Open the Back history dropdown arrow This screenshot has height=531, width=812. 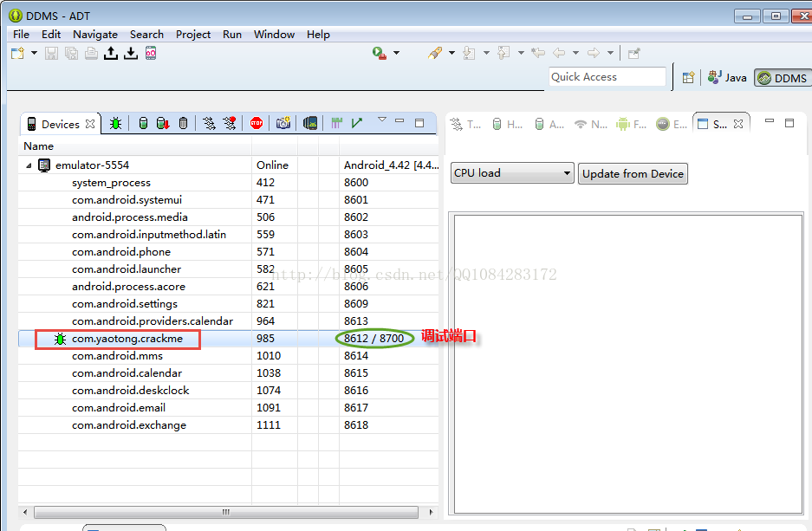(x=575, y=53)
